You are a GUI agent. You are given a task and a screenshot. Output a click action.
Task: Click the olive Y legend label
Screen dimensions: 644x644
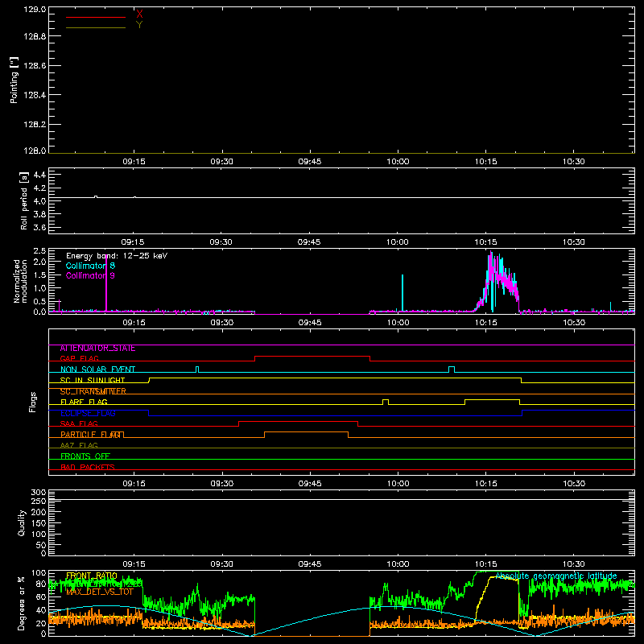[139, 25]
